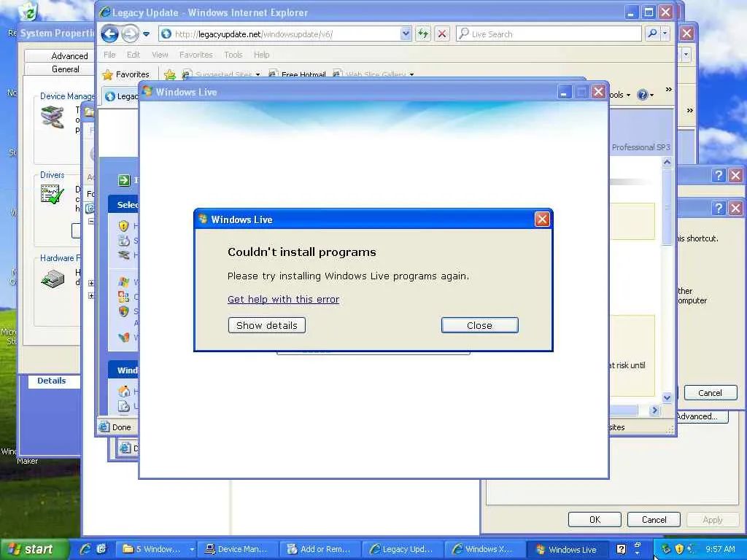Click the horizontal scroll right arrow in IE
This screenshot has width=747, height=560.
654,410
